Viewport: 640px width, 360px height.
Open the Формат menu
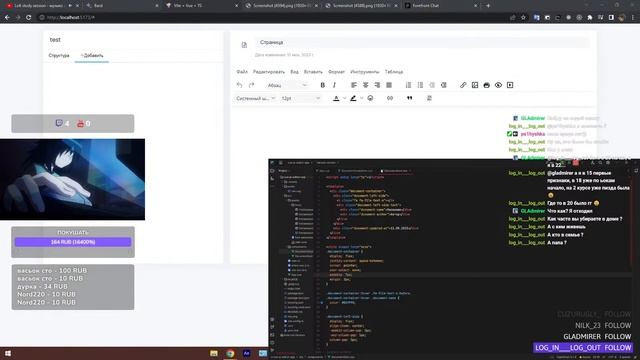click(x=336, y=71)
